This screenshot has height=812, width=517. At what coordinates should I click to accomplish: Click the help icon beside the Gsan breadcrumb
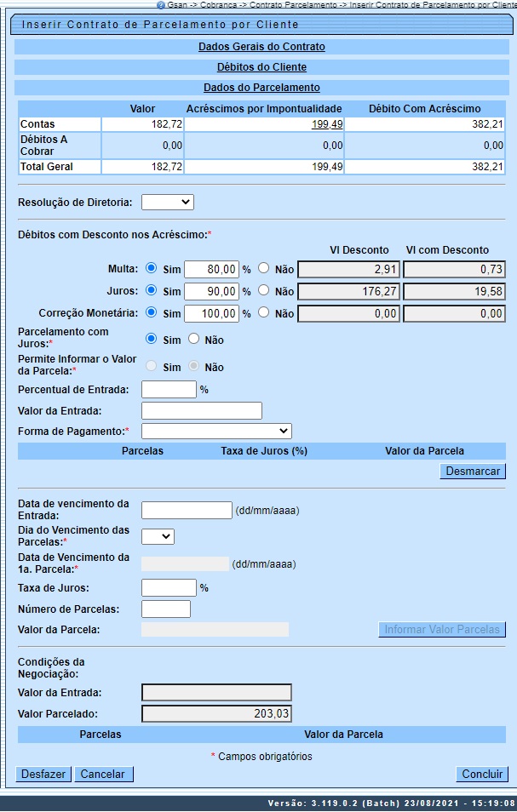[x=161, y=5]
